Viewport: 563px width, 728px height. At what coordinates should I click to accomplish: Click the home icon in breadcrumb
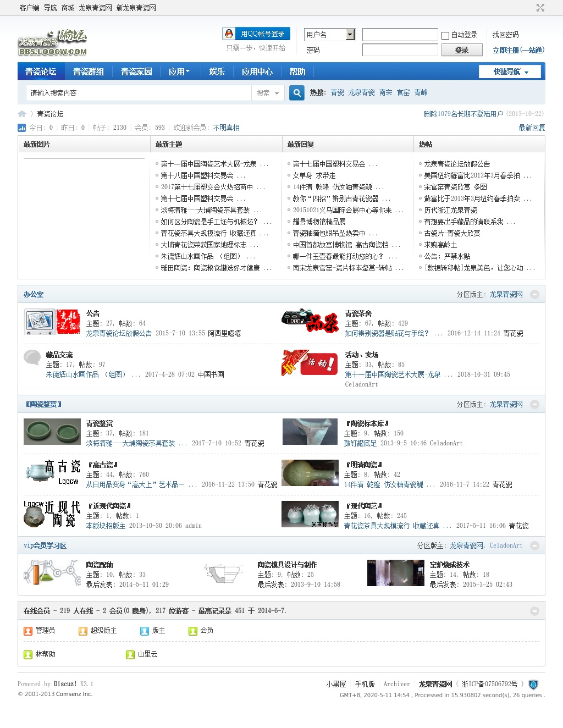[x=22, y=114]
